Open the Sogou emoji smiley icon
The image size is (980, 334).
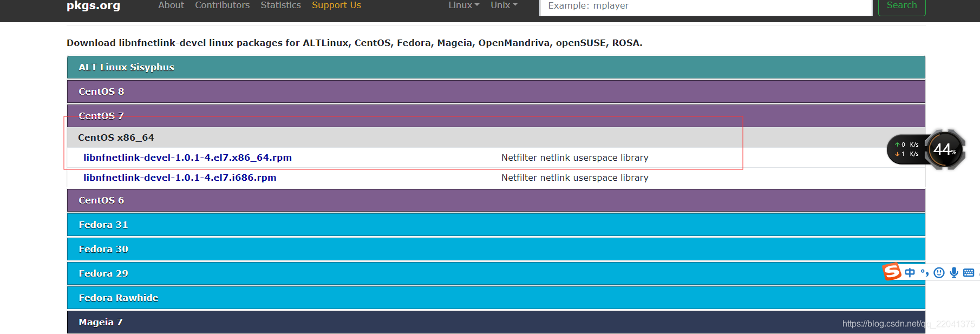pyautogui.click(x=939, y=273)
